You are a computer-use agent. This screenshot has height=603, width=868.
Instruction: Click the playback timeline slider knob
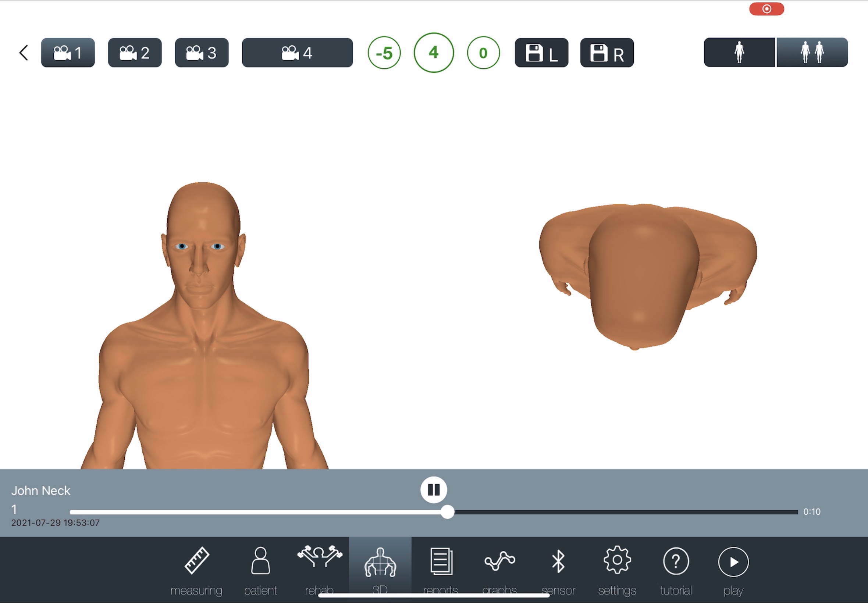pos(447,512)
